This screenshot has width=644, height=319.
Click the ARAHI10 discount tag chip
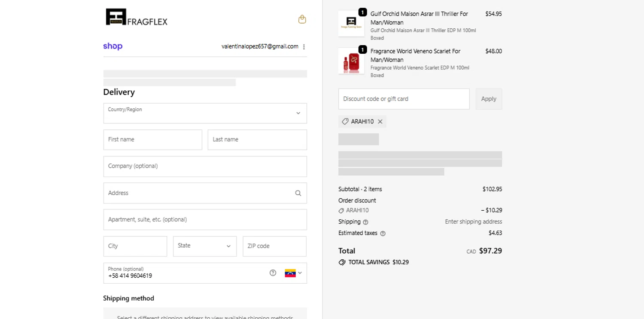362,122
